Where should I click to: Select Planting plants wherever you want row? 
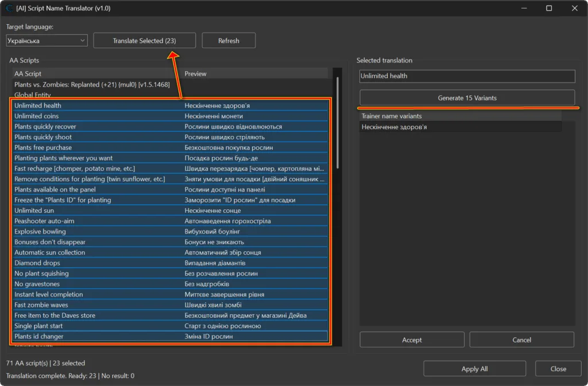(x=170, y=158)
